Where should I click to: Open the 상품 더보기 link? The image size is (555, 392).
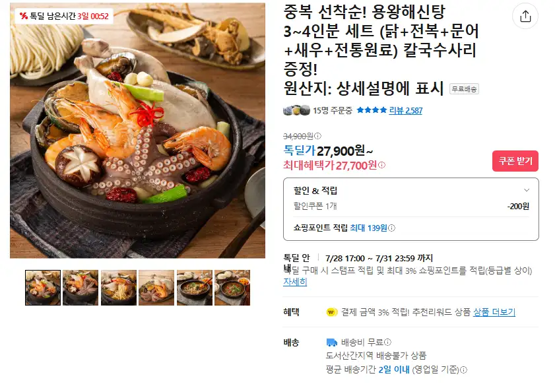(x=494, y=312)
